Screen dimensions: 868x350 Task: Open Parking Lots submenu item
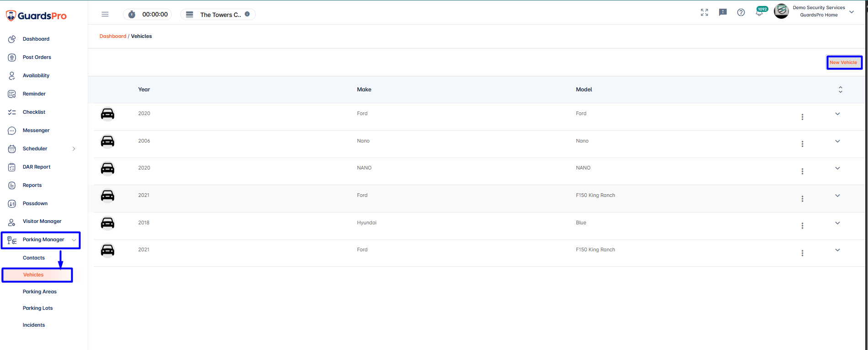click(x=38, y=308)
